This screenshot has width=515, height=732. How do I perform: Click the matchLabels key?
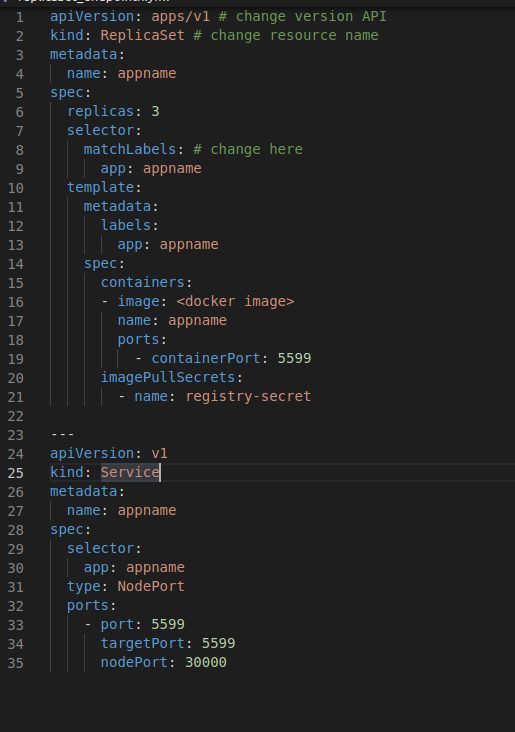(x=130, y=149)
